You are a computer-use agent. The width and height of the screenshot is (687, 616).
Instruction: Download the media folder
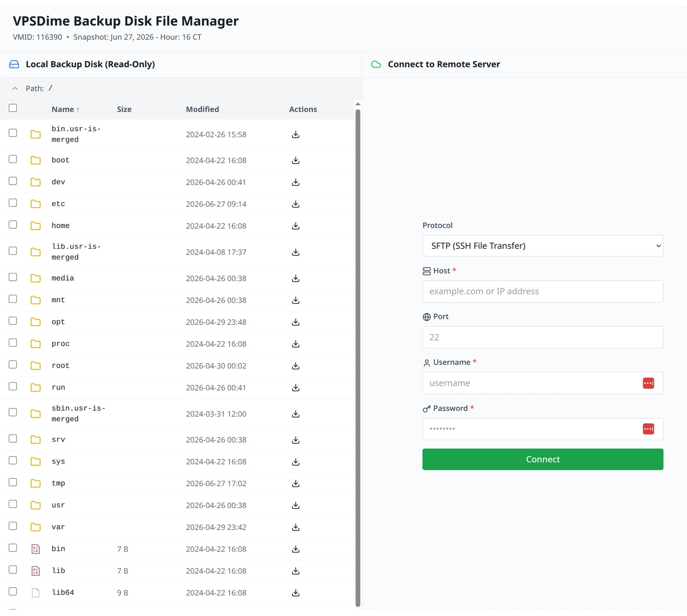point(295,278)
